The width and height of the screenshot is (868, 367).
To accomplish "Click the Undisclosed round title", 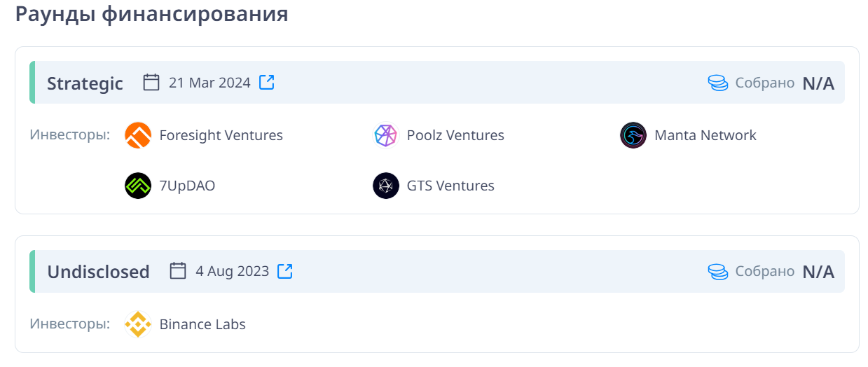I will pyautogui.click(x=98, y=272).
